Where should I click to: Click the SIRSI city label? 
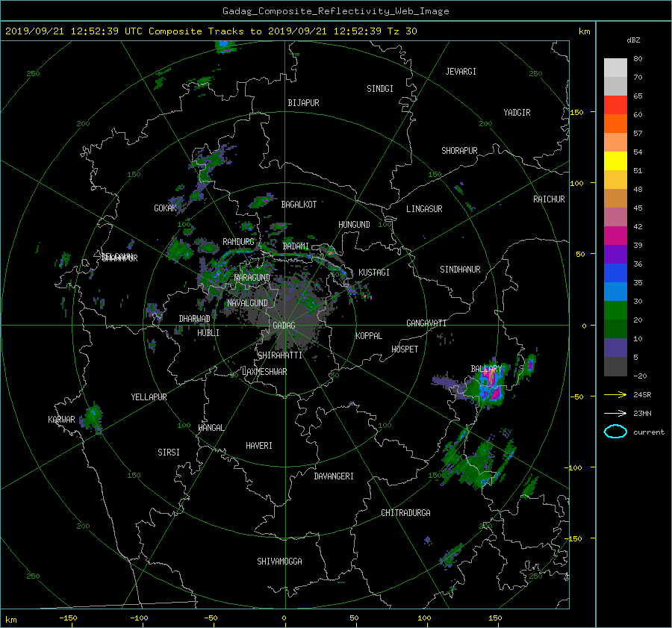tap(169, 453)
